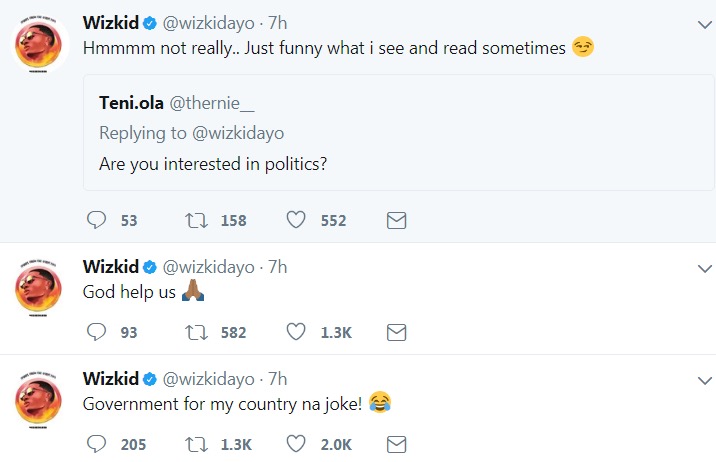Open @wizkidayo handle on the first tweet
The height and width of the screenshot is (462, 716).
pyautogui.click(x=208, y=20)
